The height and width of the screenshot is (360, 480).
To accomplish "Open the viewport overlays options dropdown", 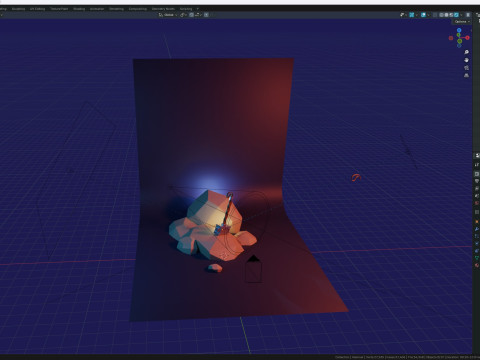I will tap(428, 15).
